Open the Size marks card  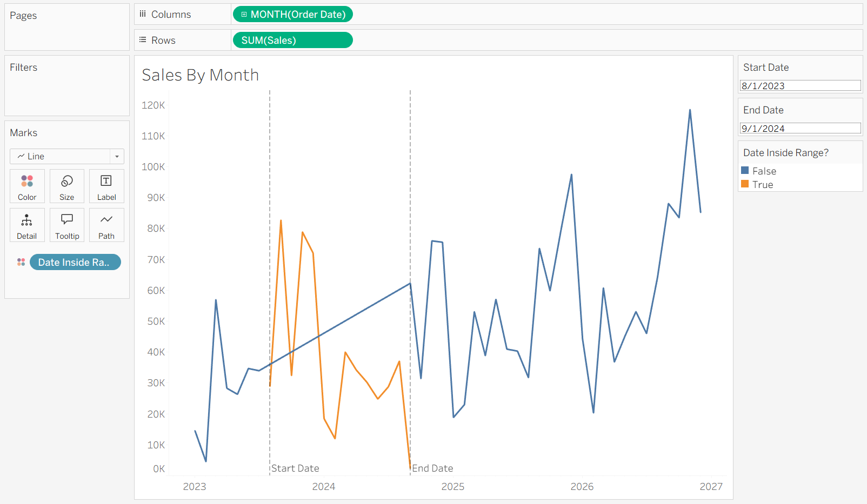coord(67,186)
